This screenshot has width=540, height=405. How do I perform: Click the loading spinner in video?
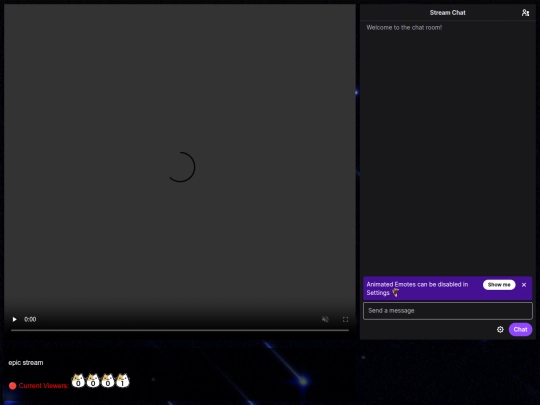[181, 167]
